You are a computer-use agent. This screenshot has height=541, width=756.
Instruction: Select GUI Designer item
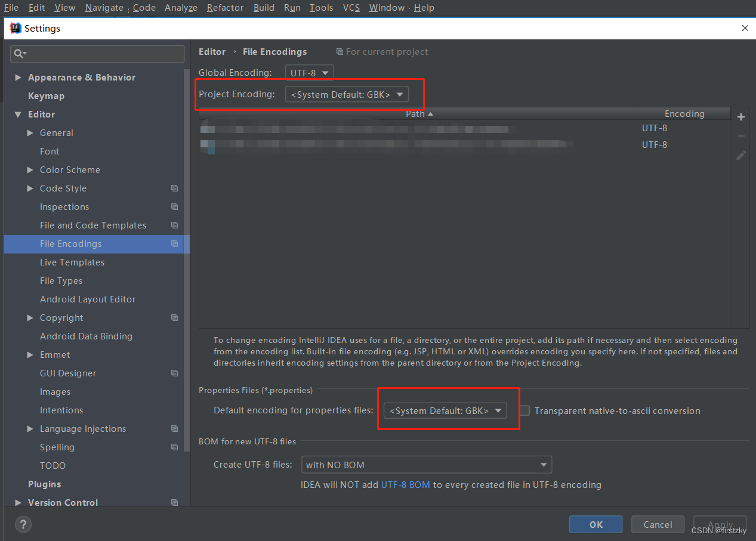point(68,373)
